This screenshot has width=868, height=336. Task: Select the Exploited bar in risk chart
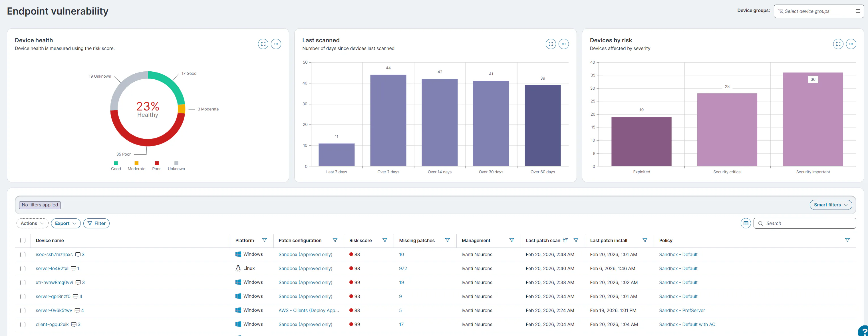pos(641,141)
